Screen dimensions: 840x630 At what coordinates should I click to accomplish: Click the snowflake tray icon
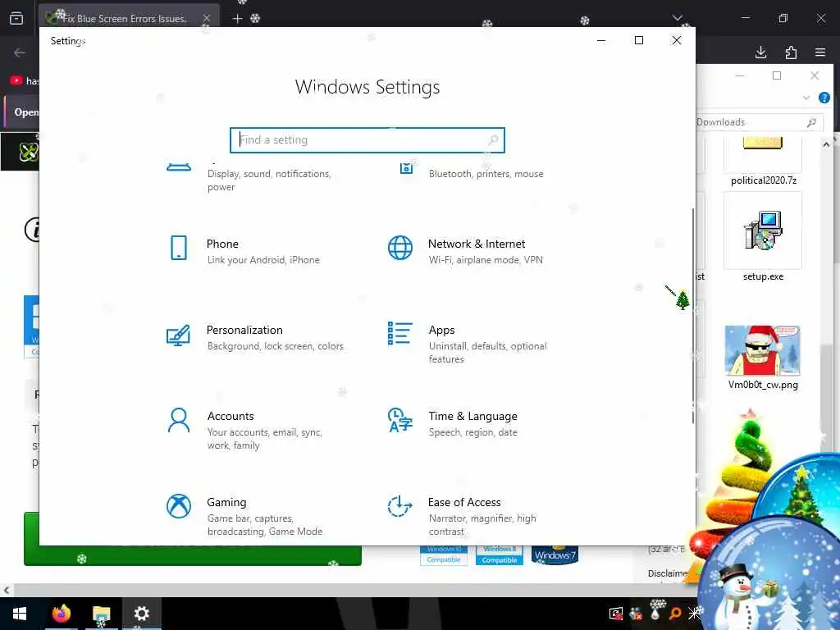695,612
